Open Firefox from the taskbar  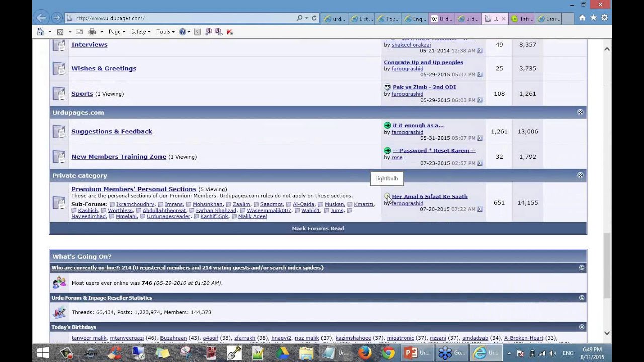365,353
